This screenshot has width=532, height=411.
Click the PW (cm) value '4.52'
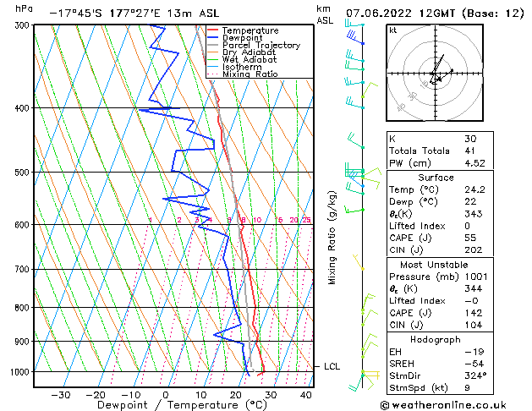475,163
